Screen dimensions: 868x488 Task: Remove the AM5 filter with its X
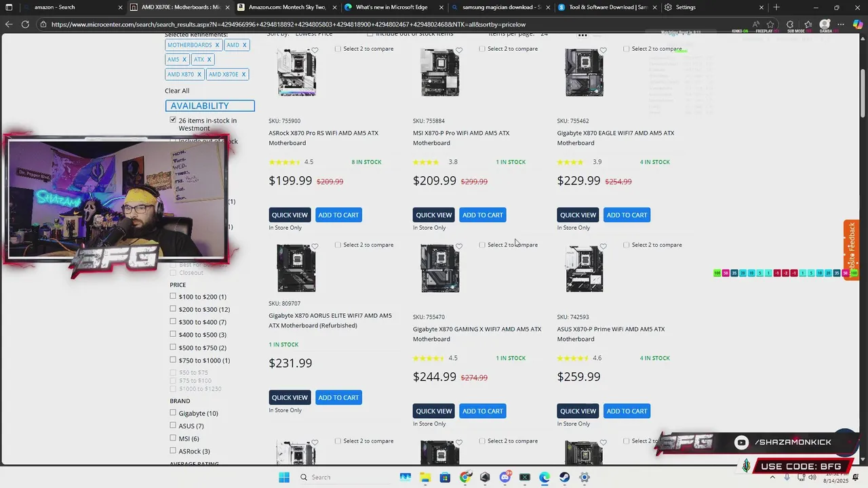coord(184,60)
